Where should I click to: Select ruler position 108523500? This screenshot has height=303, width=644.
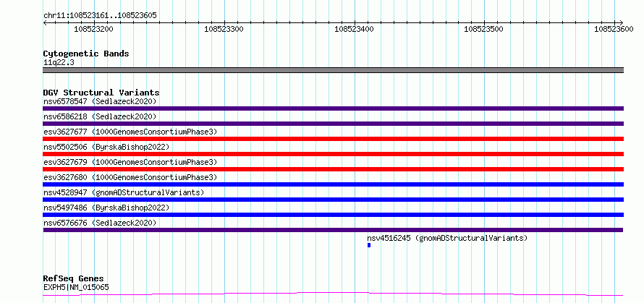[483, 29]
